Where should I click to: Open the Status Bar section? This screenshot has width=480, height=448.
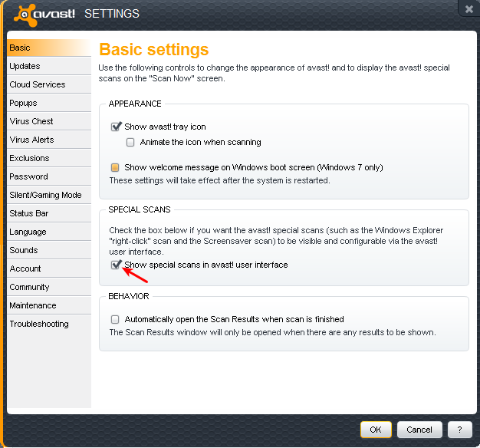coord(49,213)
